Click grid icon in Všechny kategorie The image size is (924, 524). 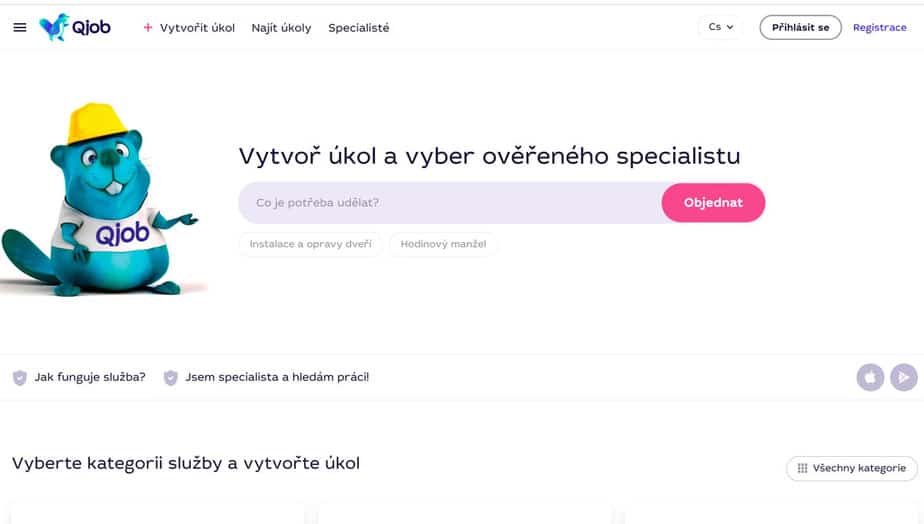(802, 468)
